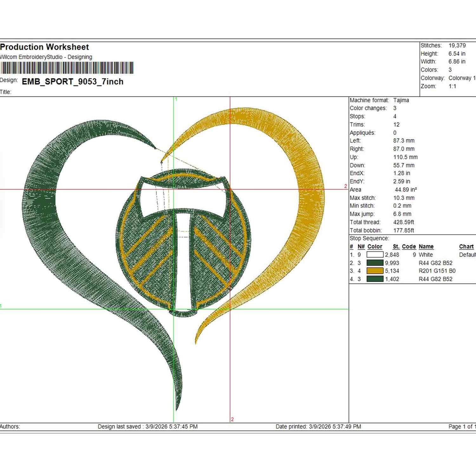Select the max jump value "6.8 mm"
The width and height of the screenshot is (476, 474).
point(402,214)
